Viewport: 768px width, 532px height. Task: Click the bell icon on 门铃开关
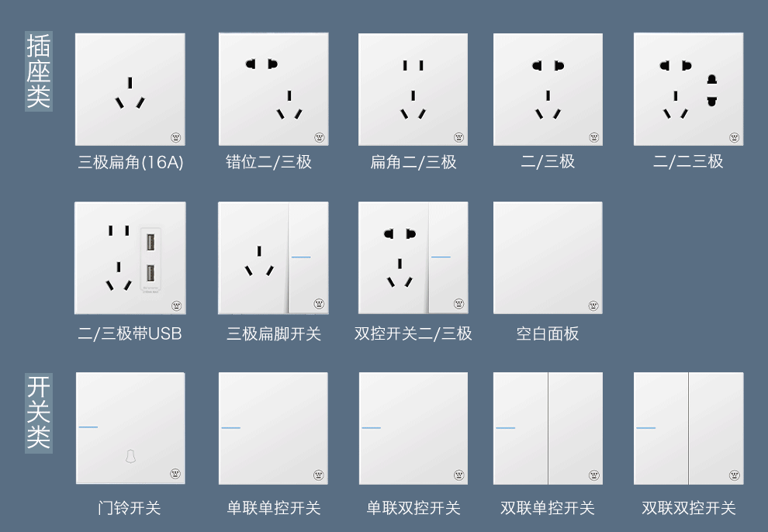130,456
